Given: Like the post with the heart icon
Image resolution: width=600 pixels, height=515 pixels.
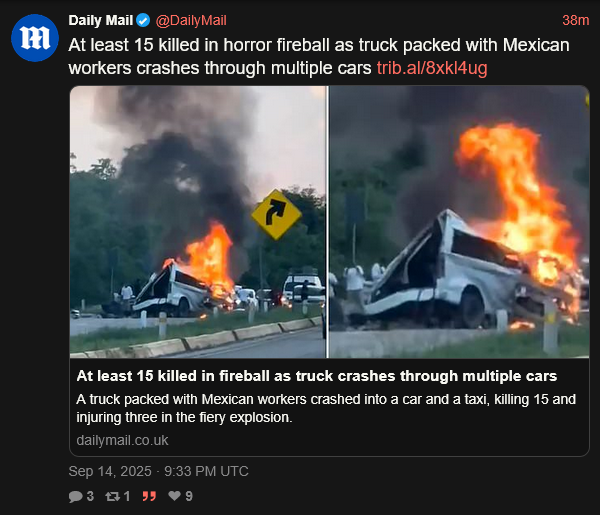Looking at the screenshot, I should tap(174, 496).
